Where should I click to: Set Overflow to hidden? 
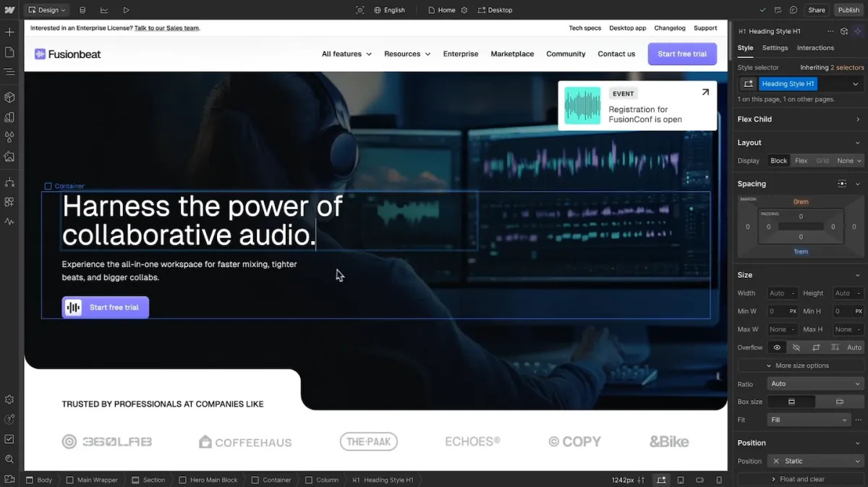coord(796,347)
